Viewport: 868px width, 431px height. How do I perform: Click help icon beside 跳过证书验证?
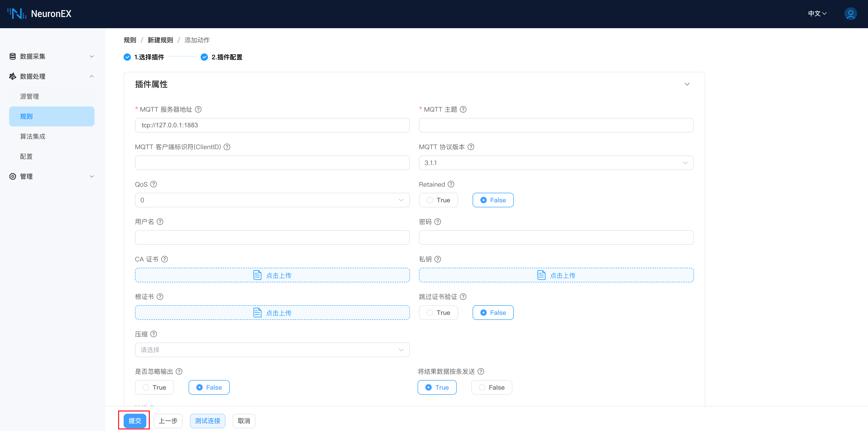[463, 297]
